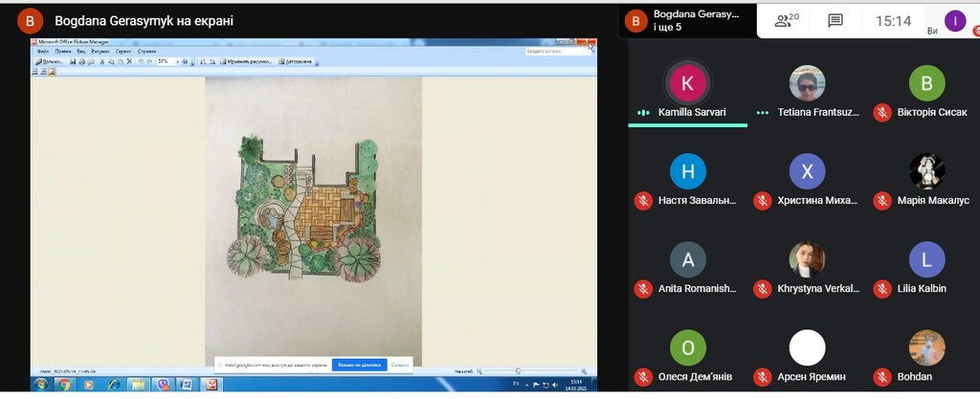980x399 pixels.
Task: Click the Chrome icon in the shared taskbar
Action: tap(64, 384)
